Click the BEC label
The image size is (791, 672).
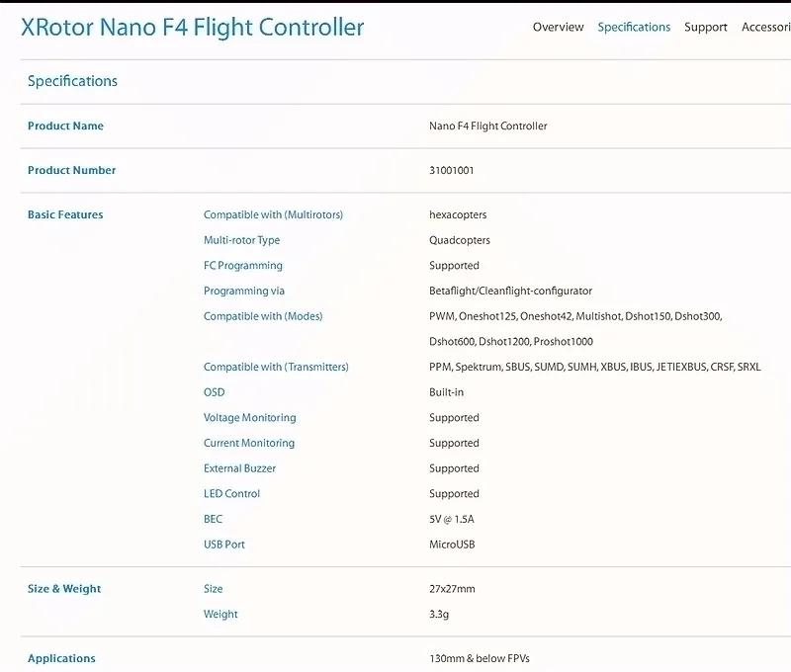pyautogui.click(x=213, y=519)
